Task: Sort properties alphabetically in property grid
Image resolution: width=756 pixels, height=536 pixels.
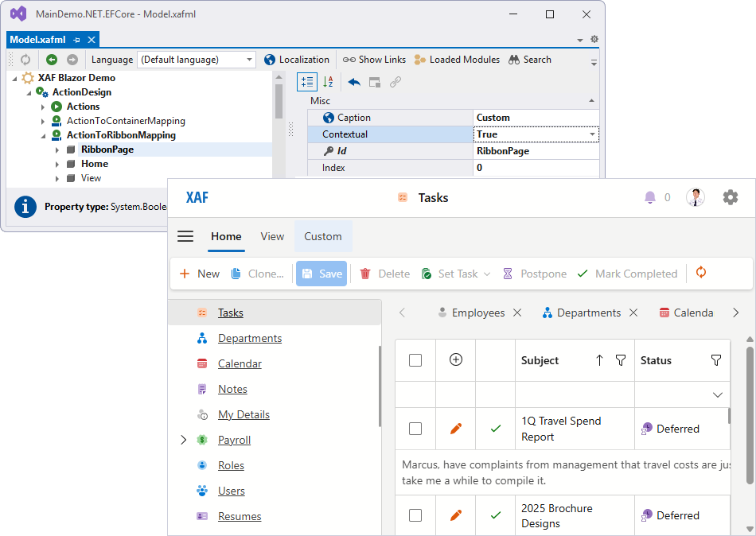Action: [328, 82]
